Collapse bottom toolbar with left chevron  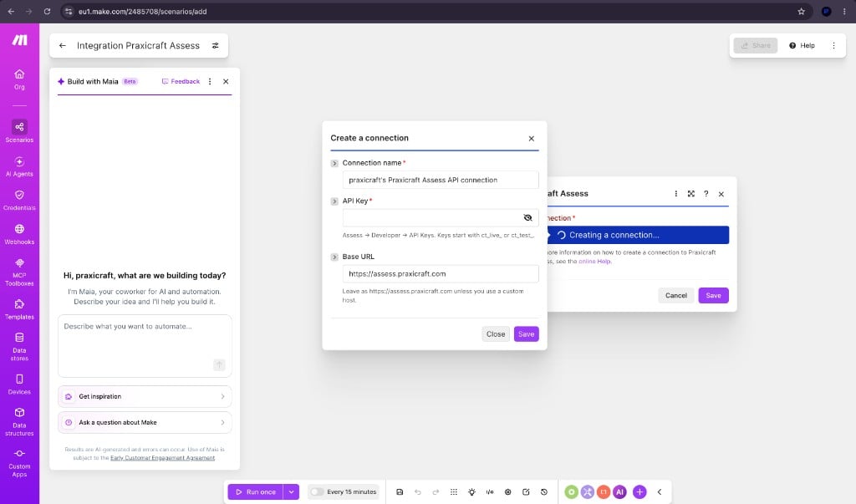click(x=660, y=492)
